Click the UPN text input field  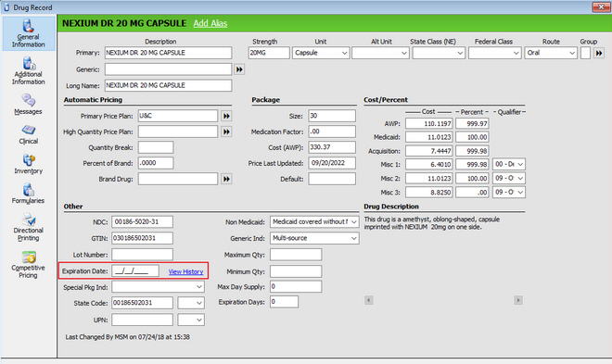click(142, 320)
